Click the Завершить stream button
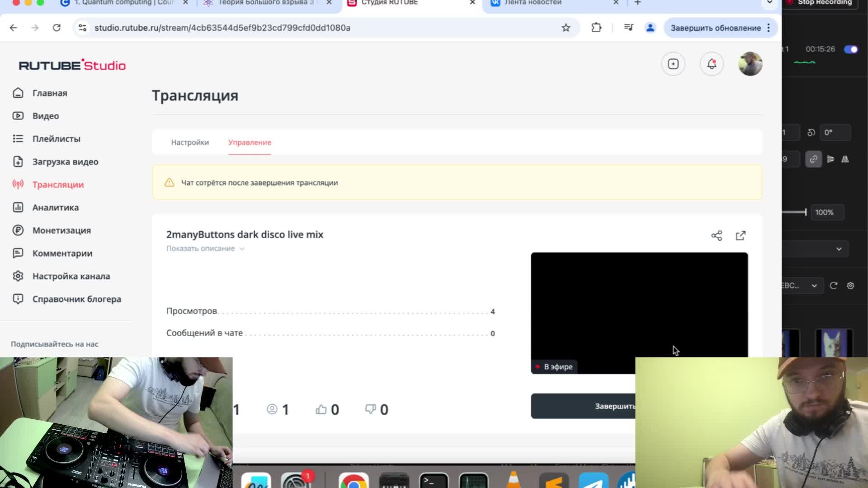Viewport: 868px width, 488px height. (x=583, y=406)
